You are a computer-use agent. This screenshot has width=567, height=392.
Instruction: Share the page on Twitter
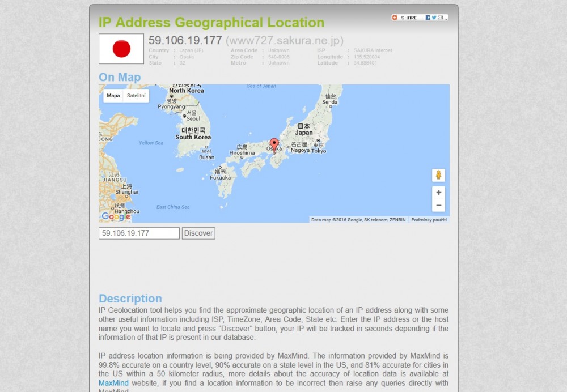[x=434, y=18]
